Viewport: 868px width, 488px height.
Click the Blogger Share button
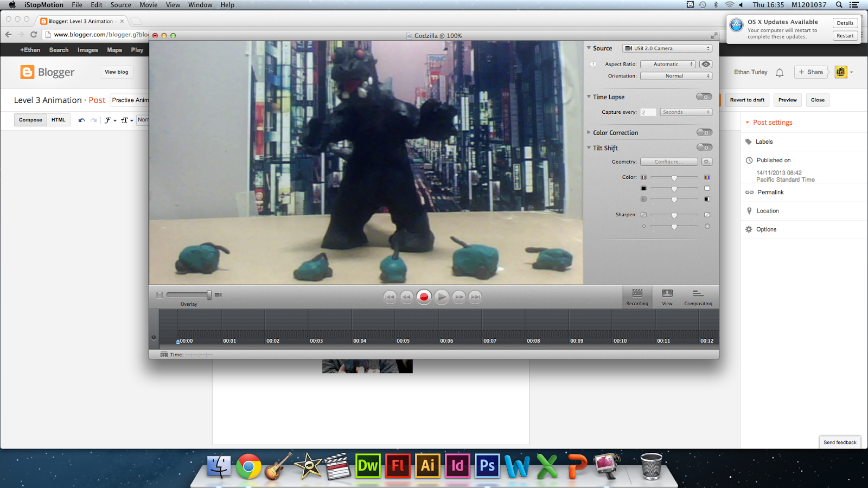(811, 72)
